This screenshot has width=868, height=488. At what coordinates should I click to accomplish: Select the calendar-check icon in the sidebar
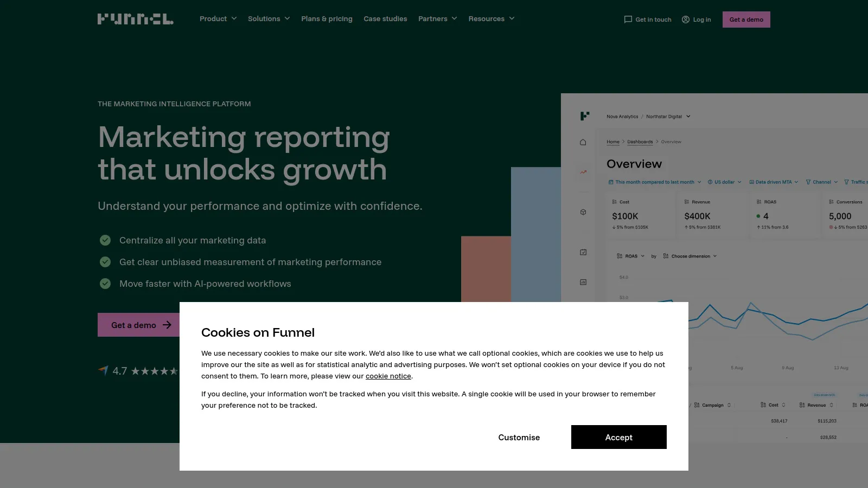pos(583,252)
